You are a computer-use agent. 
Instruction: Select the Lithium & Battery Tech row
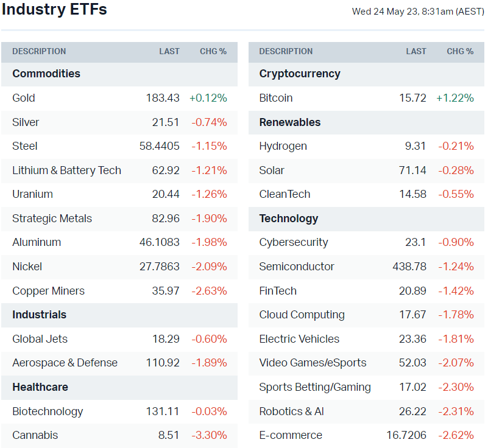[x=66, y=170]
